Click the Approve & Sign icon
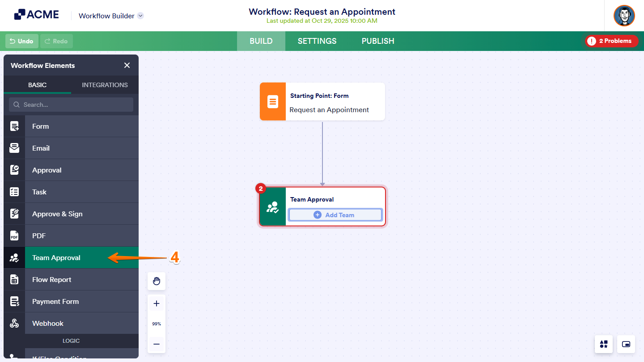 pyautogui.click(x=14, y=214)
